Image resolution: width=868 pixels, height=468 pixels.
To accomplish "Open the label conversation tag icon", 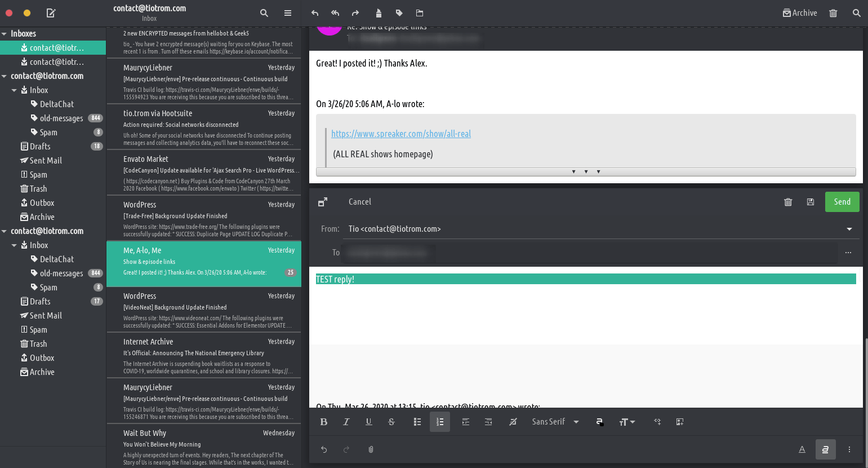I will click(399, 13).
